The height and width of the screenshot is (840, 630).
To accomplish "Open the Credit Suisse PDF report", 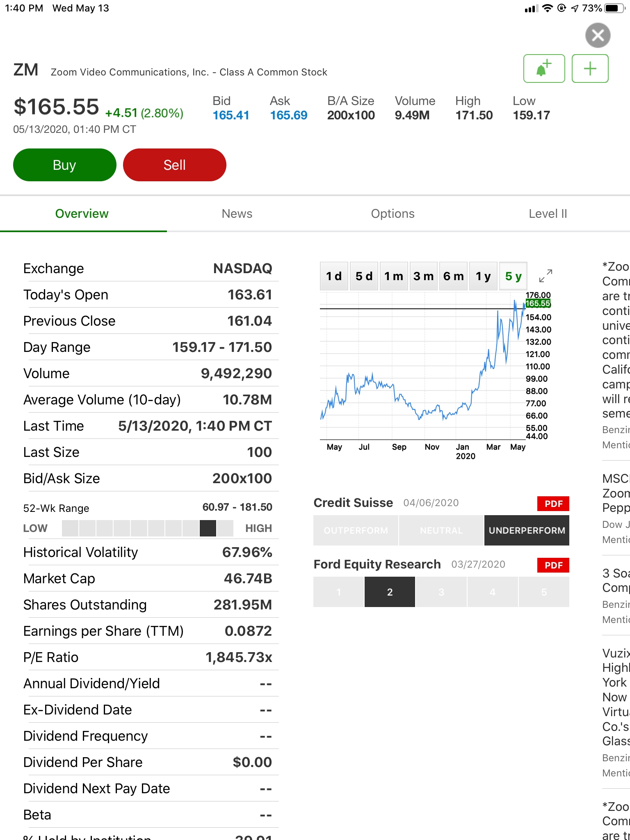I will tap(553, 504).
